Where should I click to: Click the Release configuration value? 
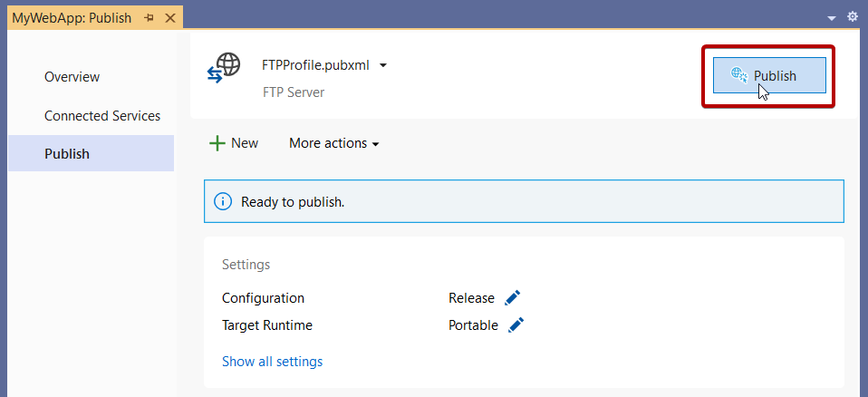tap(471, 298)
